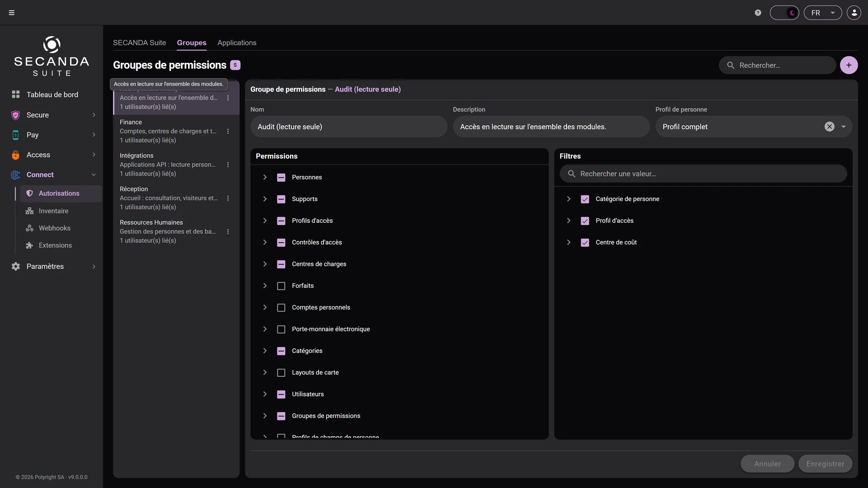Check the Forfaits permission checkbox
The height and width of the screenshot is (488, 868).
pos(281,286)
